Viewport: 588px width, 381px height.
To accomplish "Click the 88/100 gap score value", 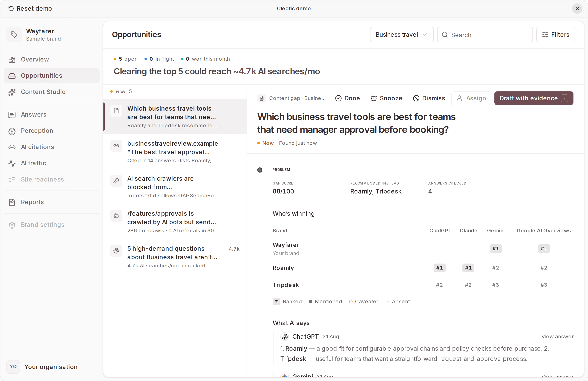I will (283, 191).
